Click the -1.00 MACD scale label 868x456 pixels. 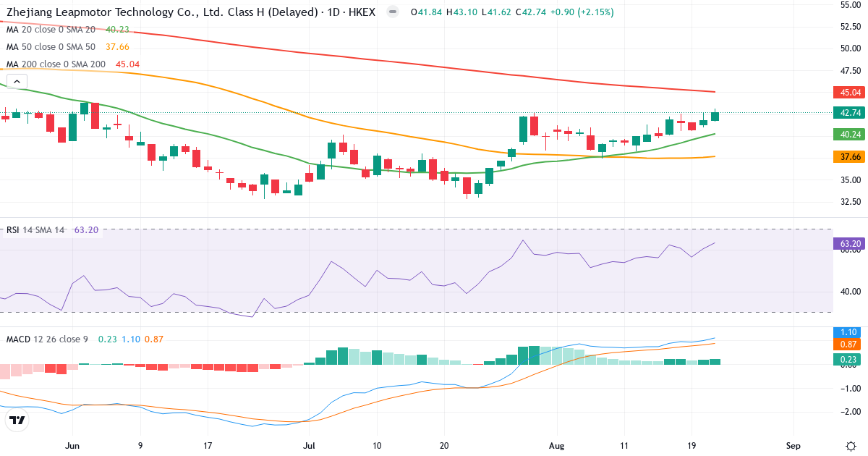coord(849,389)
